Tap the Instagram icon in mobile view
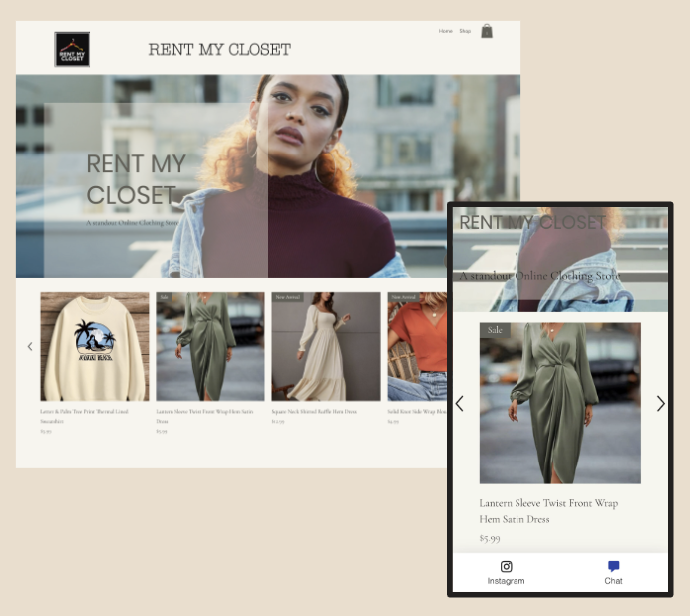 tap(506, 566)
